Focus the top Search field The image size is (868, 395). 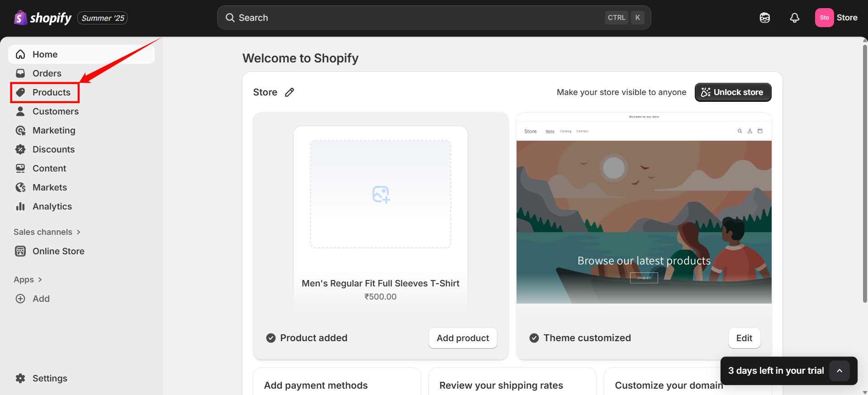pos(434,18)
